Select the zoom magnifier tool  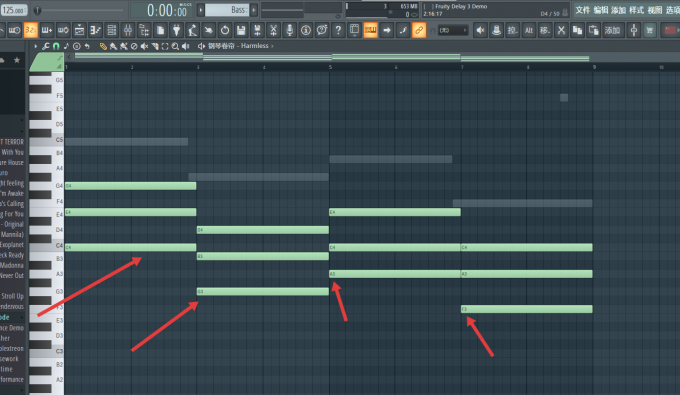175,46
